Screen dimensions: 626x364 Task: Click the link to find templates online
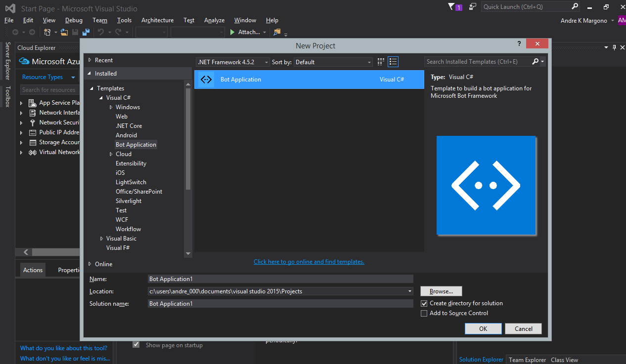click(309, 262)
